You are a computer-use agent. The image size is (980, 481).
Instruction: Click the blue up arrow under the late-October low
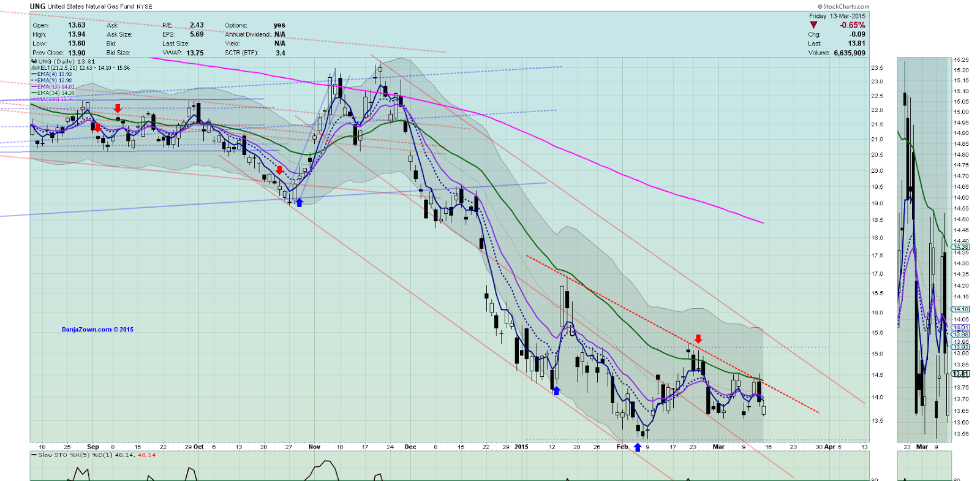[300, 202]
